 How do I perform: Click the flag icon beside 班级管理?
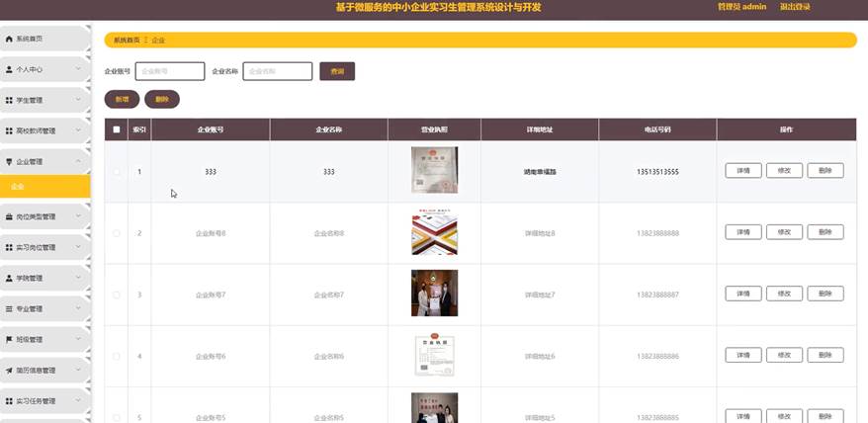click(9, 339)
